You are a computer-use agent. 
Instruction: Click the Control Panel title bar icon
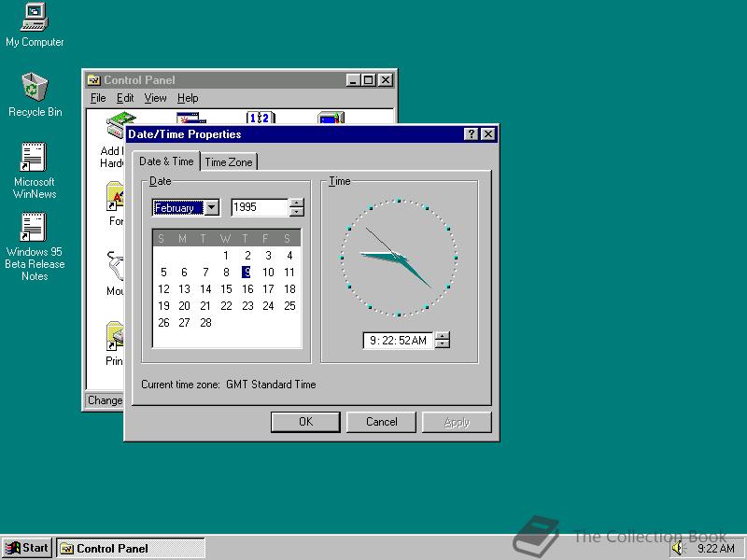pyautogui.click(x=94, y=80)
